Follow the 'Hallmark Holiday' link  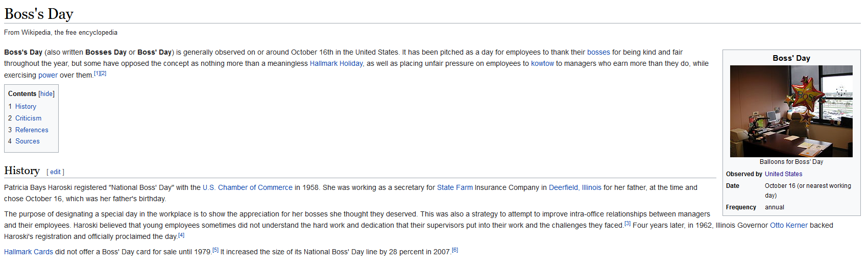(x=336, y=63)
